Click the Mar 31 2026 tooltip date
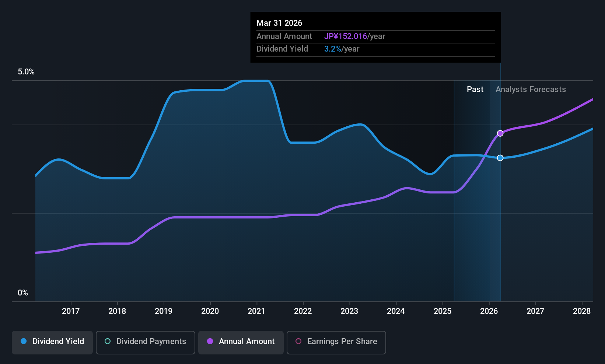The width and height of the screenshot is (605, 364). (x=279, y=23)
